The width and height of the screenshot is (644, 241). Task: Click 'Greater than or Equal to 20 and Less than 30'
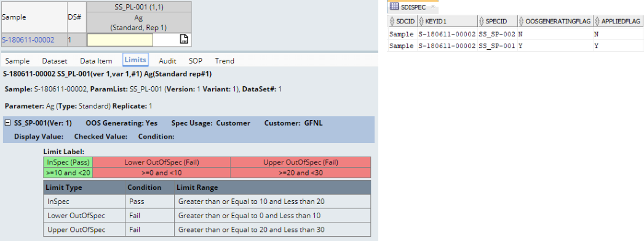[252, 229]
